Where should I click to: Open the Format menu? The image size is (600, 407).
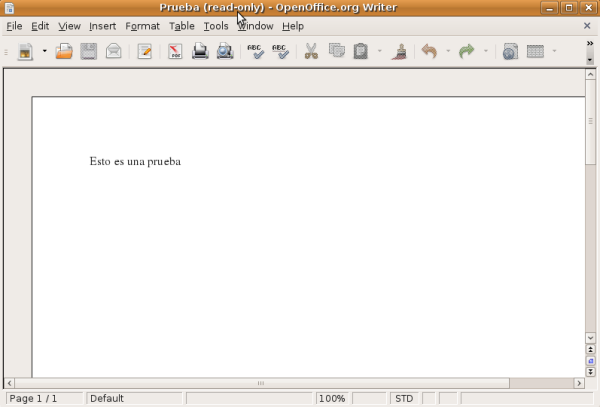[x=143, y=26]
